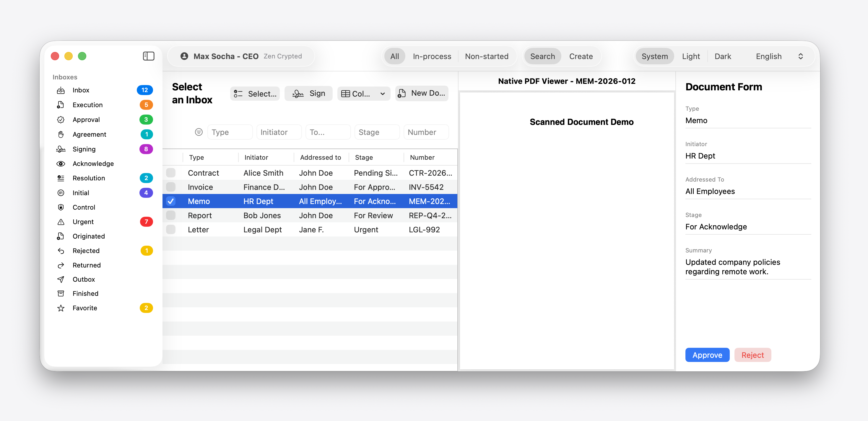Toggle the sidebar panel icon
The width and height of the screenshot is (868, 421).
pyautogui.click(x=148, y=56)
